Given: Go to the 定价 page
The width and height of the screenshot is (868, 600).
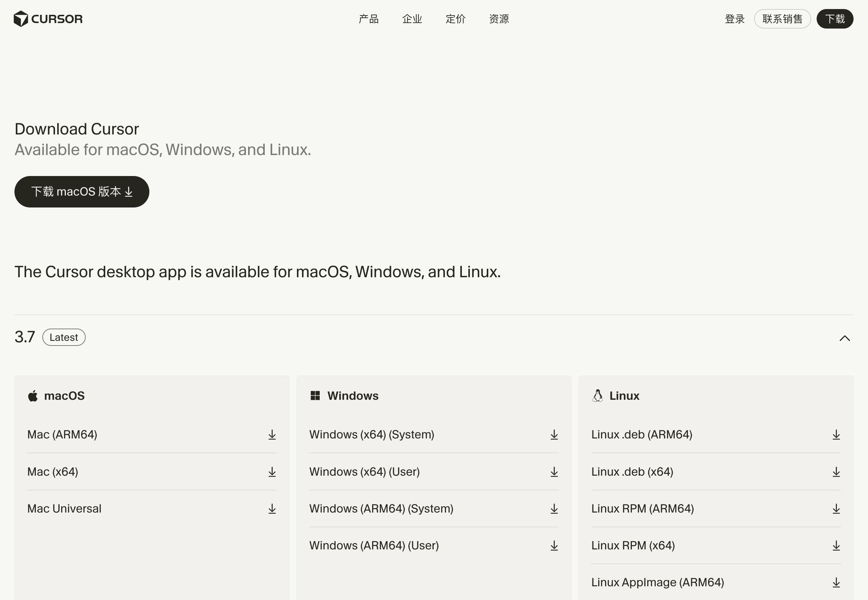Looking at the screenshot, I should pos(455,19).
